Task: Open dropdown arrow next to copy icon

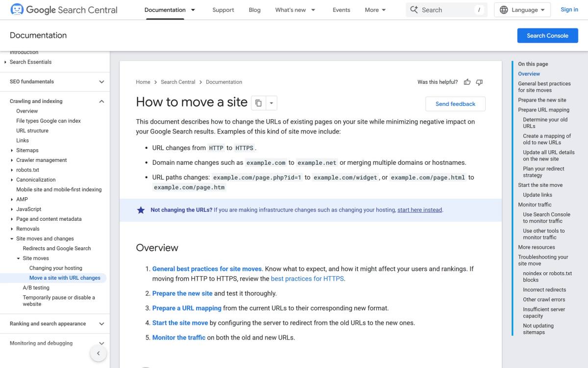Action: pos(271,103)
